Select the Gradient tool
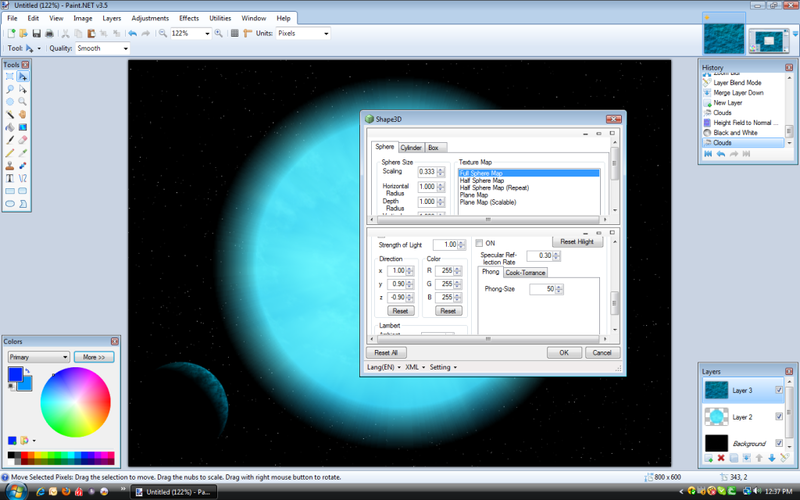The image size is (800, 500). [x=22, y=128]
